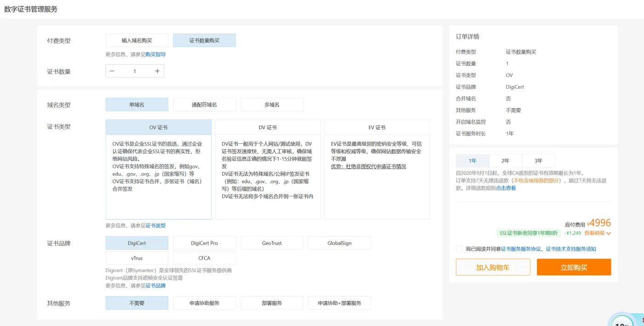Pick vTrus certificate brand
The height and width of the screenshot is (326, 644).
(x=137, y=258)
